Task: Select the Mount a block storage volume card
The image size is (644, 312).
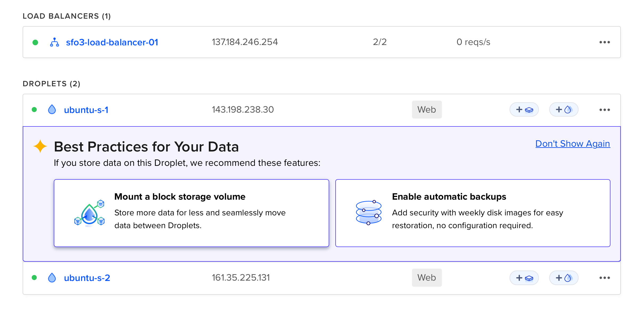Action: 191,213
